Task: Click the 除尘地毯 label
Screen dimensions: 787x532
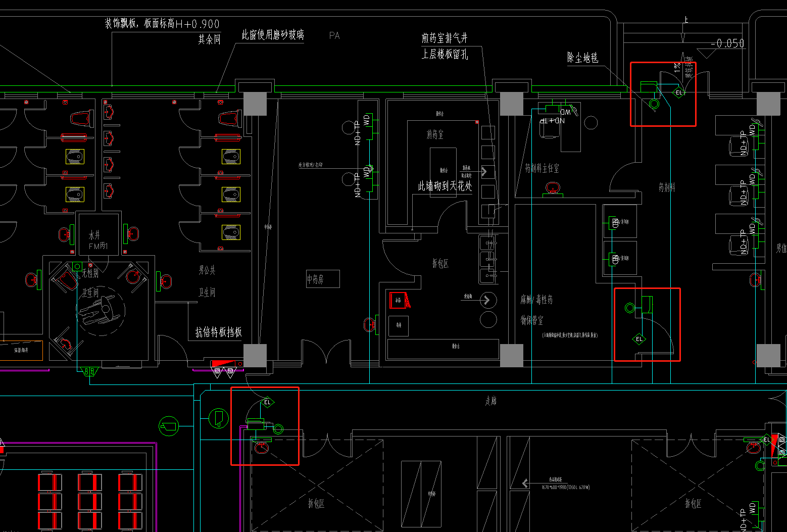Action: [582, 58]
